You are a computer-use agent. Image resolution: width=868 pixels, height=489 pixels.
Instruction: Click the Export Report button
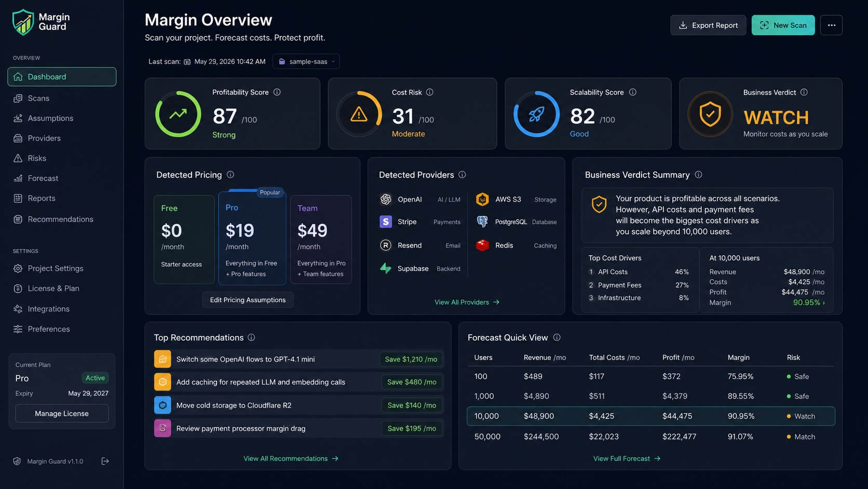tap(708, 25)
